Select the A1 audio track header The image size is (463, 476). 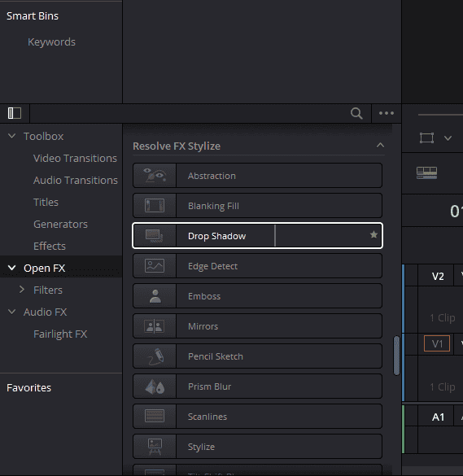coord(438,417)
